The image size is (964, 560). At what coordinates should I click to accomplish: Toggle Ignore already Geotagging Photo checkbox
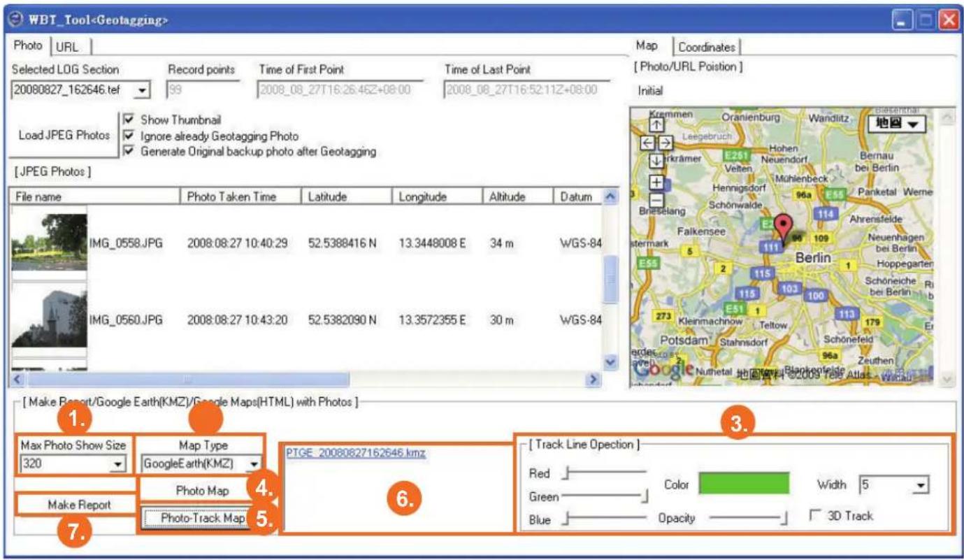pos(129,135)
